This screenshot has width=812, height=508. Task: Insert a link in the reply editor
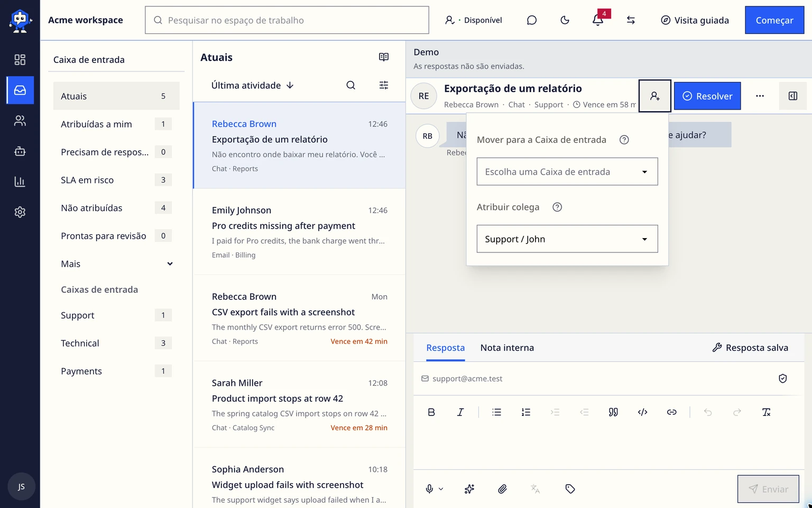click(x=672, y=412)
